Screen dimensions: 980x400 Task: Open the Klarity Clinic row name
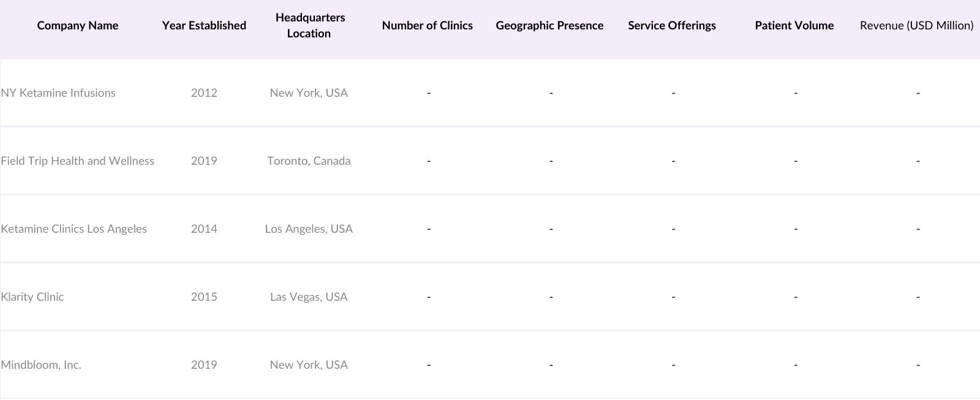32,297
